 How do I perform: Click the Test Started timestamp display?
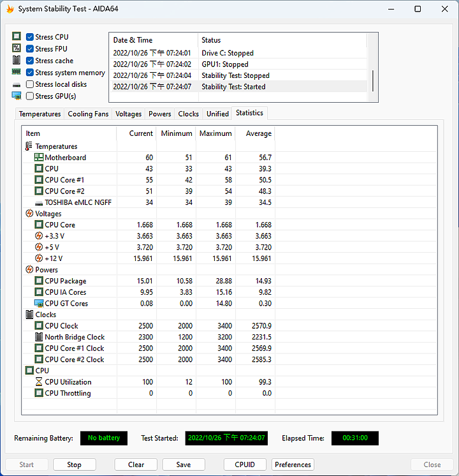[226, 438]
